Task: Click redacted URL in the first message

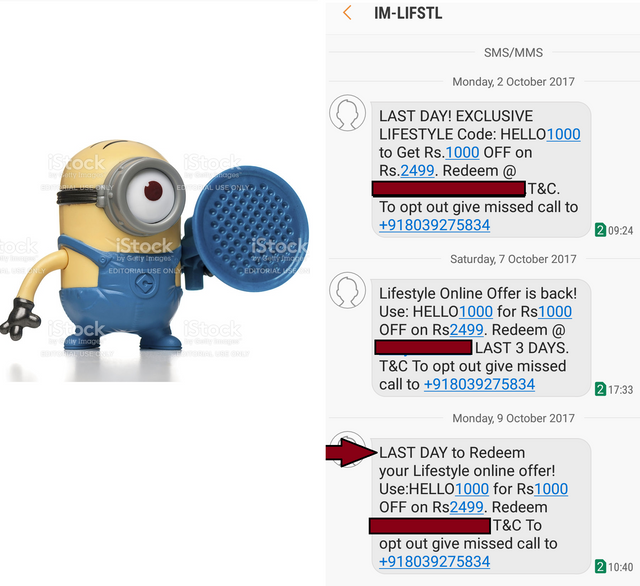Action: (x=449, y=189)
